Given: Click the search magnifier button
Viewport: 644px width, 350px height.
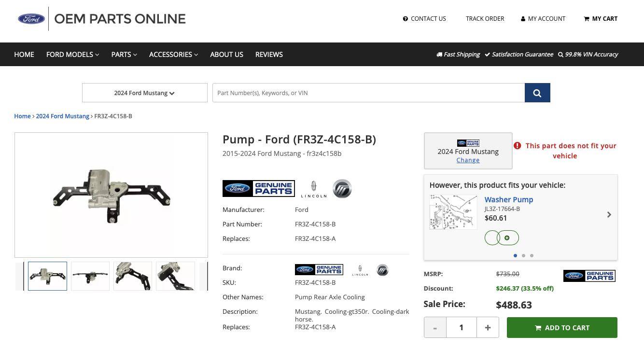Looking at the screenshot, I should [x=537, y=93].
